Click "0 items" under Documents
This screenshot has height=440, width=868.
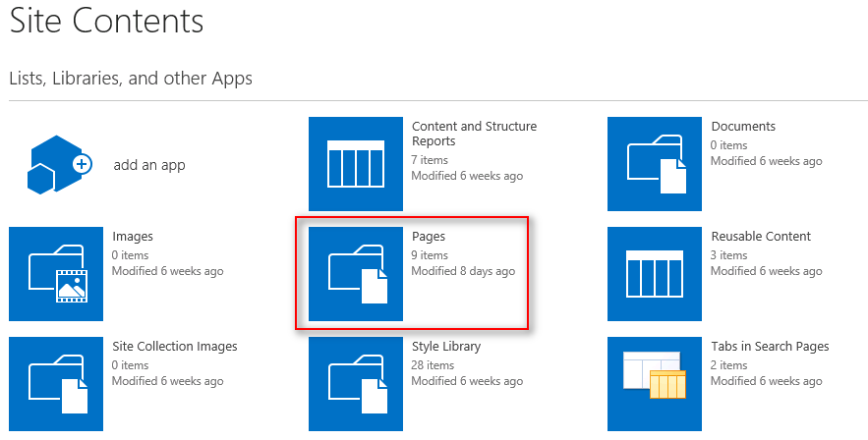pos(729,145)
